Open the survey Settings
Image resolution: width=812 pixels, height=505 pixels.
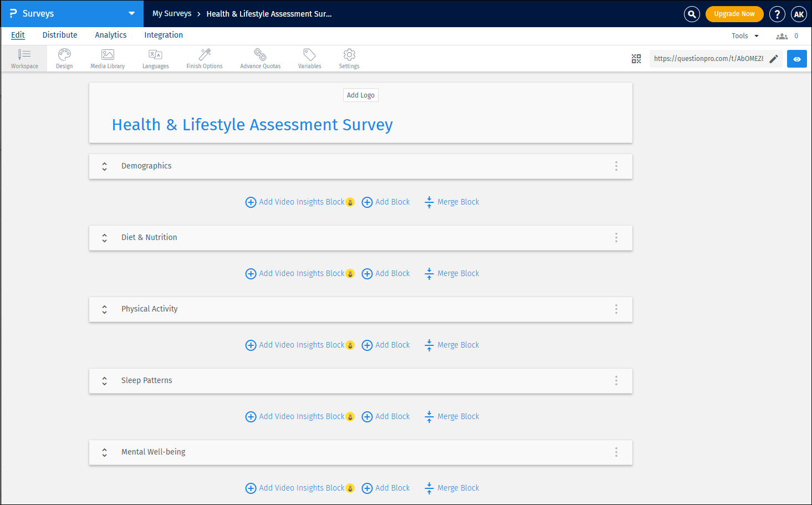coord(349,58)
